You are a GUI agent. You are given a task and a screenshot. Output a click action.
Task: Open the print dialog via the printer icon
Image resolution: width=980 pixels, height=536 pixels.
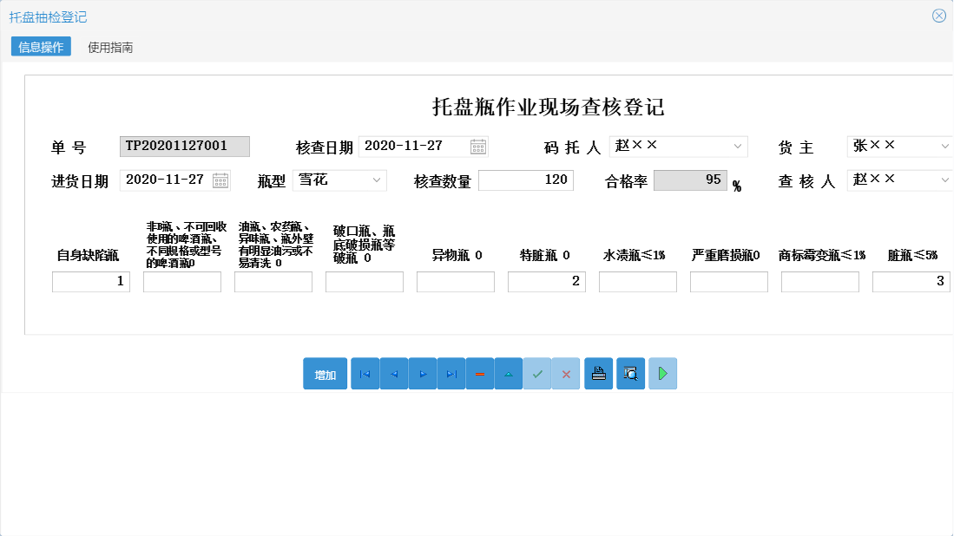point(598,374)
